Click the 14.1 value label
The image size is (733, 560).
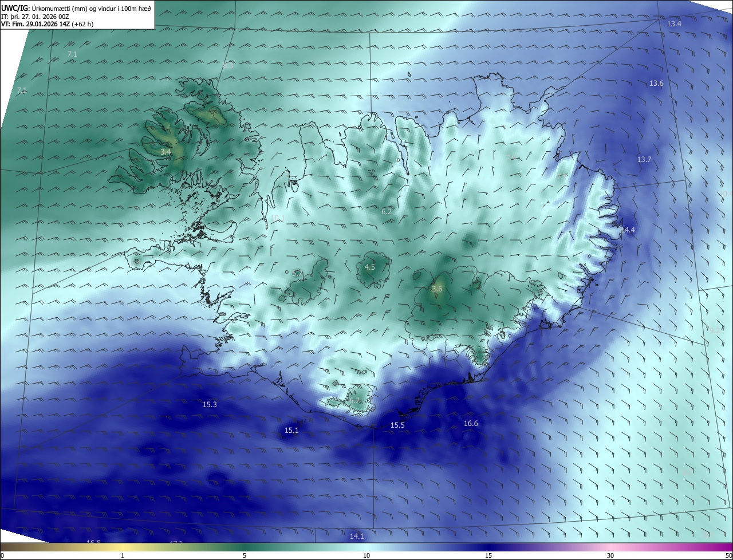(x=357, y=536)
